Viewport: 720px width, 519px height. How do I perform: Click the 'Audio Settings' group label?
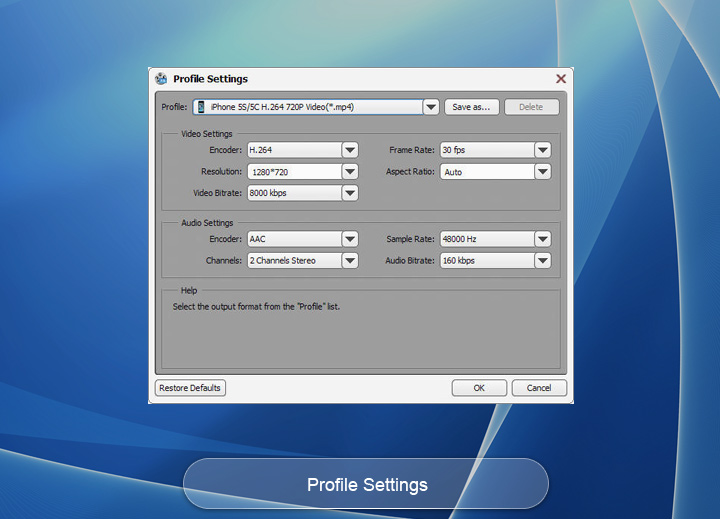[x=207, y=223]
